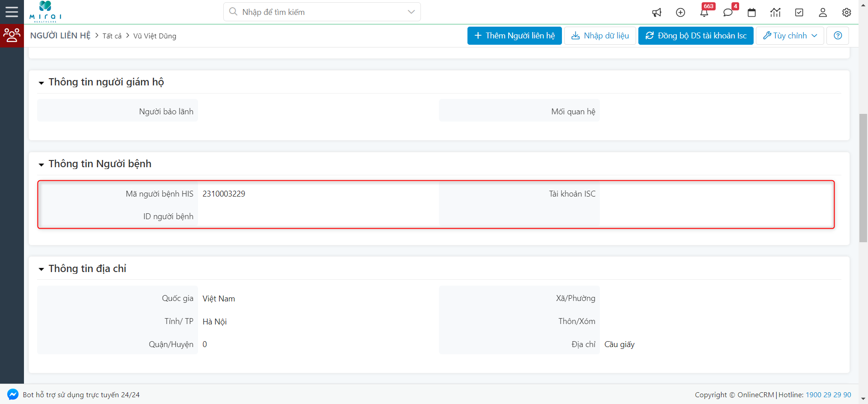The image size is (868, 404).
Task: Click the Xã/Phường label
Action: (x=576, y=298)
